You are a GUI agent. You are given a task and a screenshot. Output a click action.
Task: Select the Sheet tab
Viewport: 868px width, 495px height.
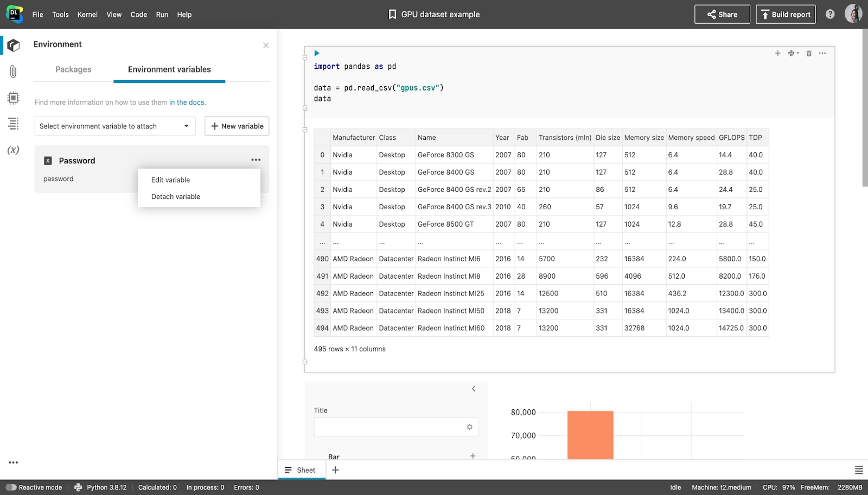click(302, 470)
